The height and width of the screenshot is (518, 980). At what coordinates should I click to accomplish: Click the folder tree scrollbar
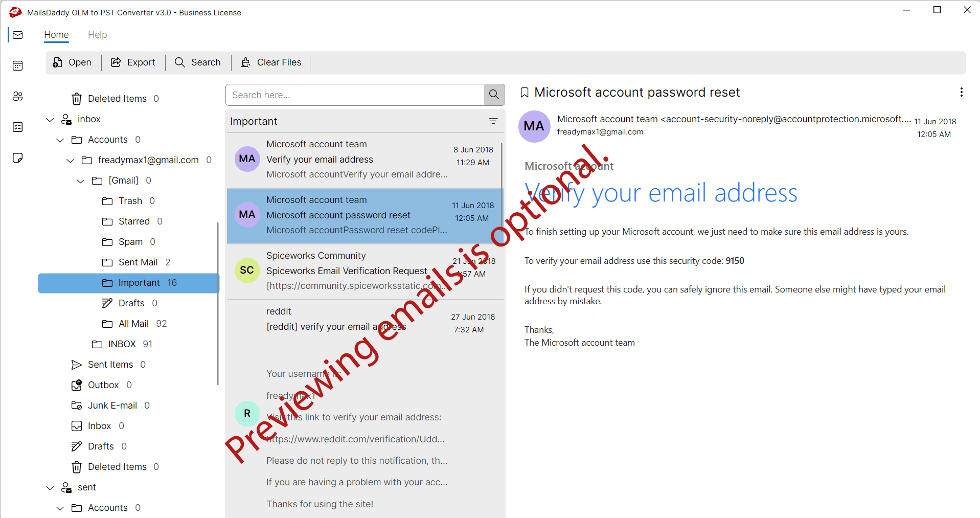tap(218, 303)
